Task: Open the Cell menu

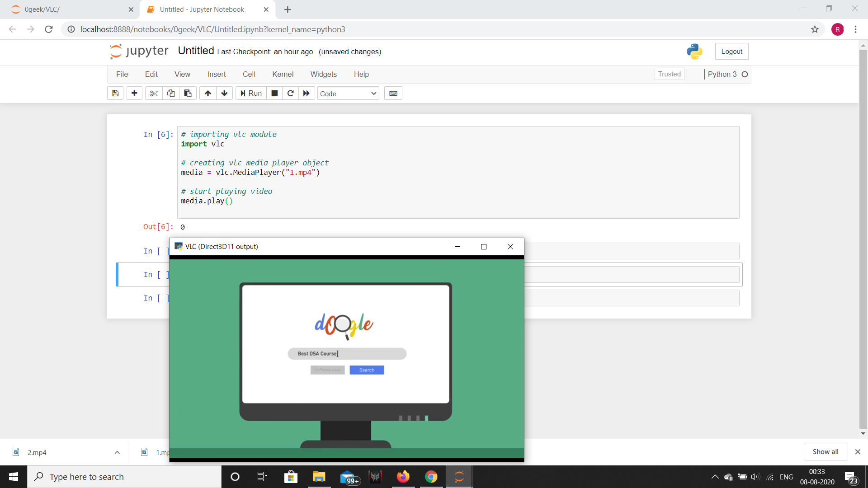Action: 248,75
